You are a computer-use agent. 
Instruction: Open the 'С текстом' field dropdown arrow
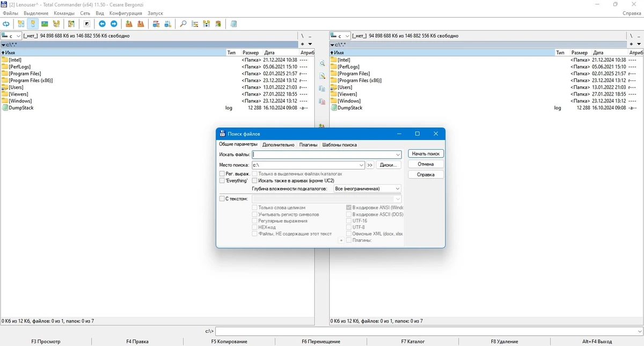tap(398, 199)
